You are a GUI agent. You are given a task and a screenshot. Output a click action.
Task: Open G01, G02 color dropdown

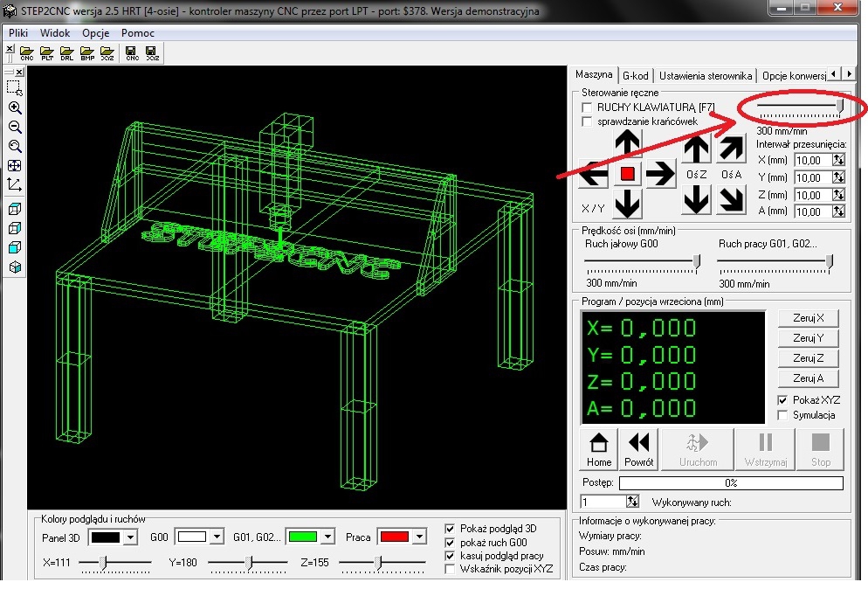[x=327, y=537]
